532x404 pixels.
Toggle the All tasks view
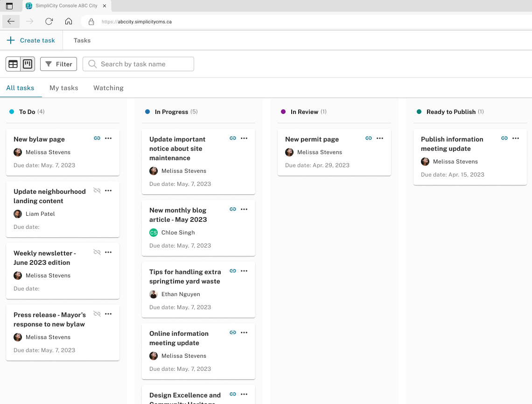20,88
